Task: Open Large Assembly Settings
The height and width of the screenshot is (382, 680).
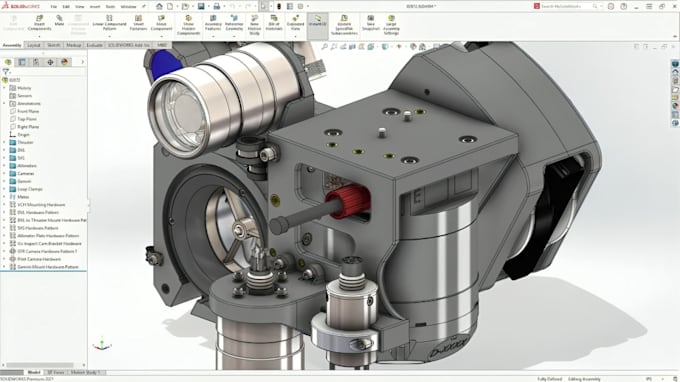Action: (x=391, y=25)
